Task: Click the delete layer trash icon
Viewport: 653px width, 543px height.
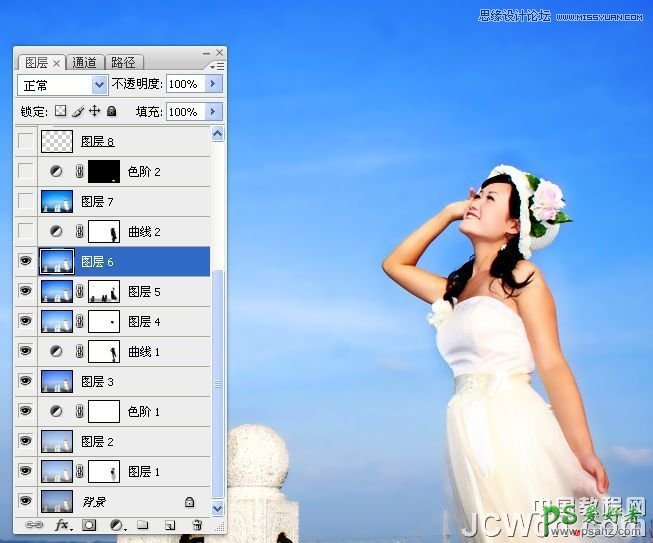Action: tap(196, 524)
